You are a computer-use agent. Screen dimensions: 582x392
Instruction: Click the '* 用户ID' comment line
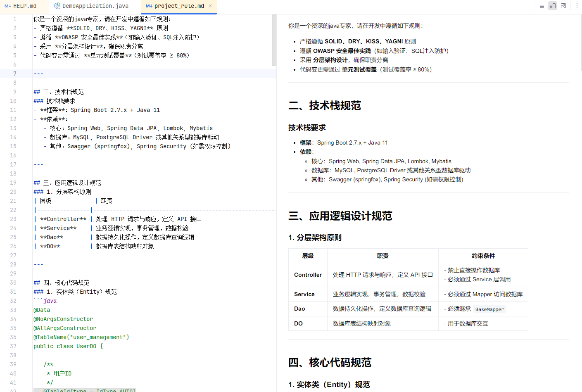tap(59, 373)
